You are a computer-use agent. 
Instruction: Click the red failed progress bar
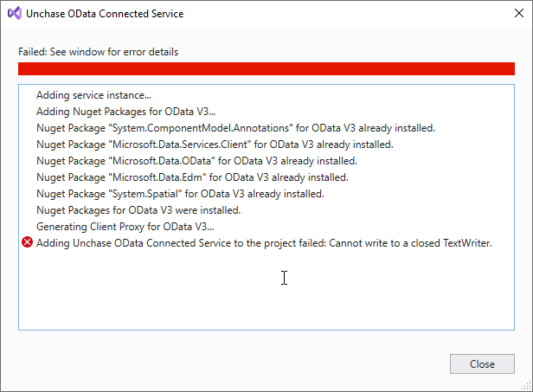[x=266, y=68]
